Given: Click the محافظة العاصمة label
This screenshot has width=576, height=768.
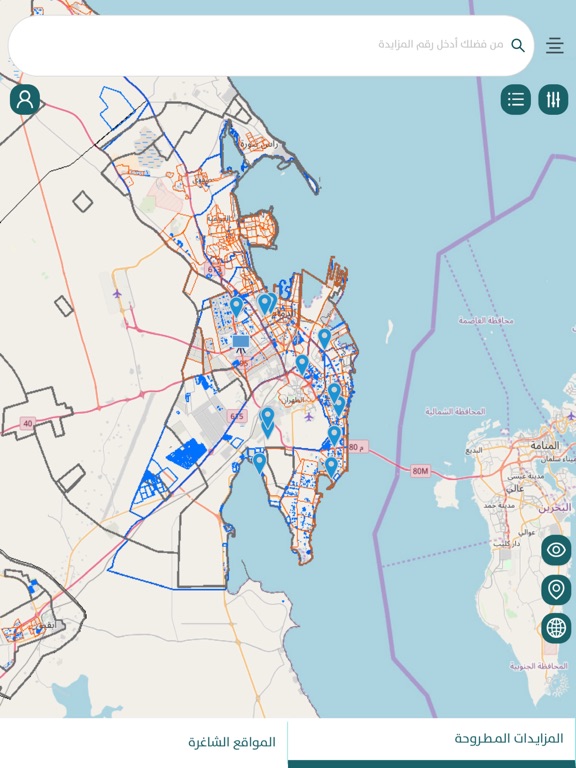Looking at the screenshot, I should tap(486, 320).
